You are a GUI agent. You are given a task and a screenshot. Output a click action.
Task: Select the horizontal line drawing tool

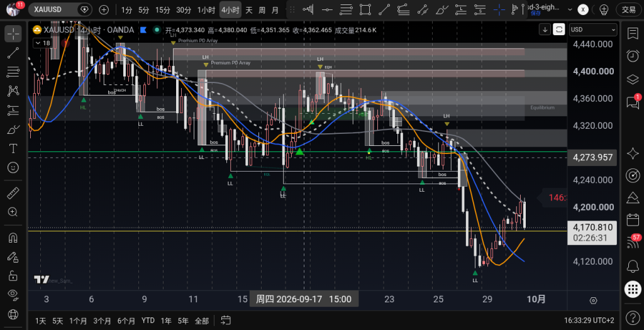[x=327, y=9]
